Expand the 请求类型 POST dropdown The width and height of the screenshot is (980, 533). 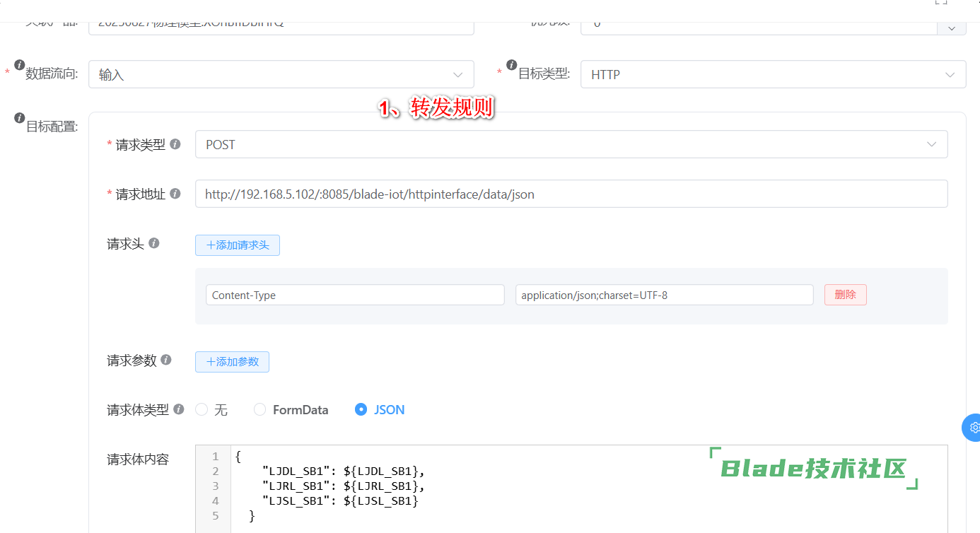coord(571,144)
